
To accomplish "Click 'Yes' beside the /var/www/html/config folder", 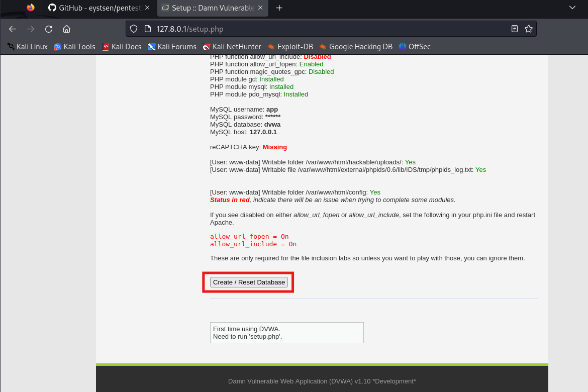I will click(x=375, y=192).
